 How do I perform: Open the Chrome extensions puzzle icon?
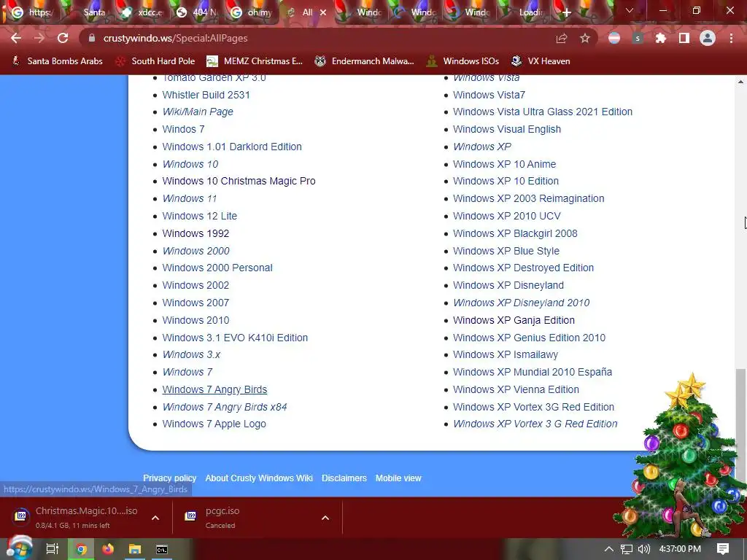tap(660, 38)
